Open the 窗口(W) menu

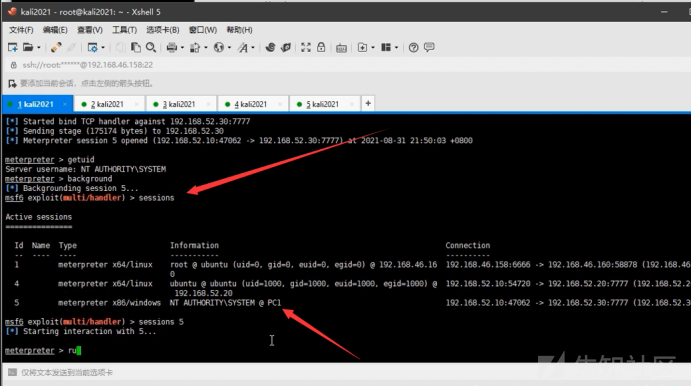pos(203,30)
